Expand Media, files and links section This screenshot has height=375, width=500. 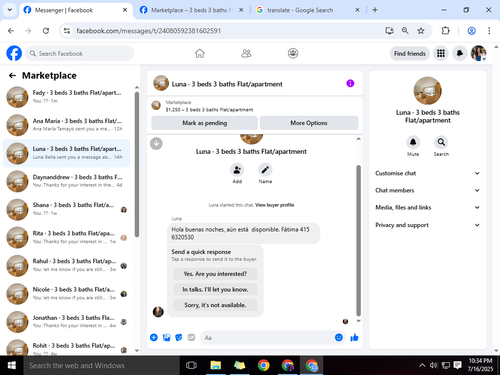(427, 207)
